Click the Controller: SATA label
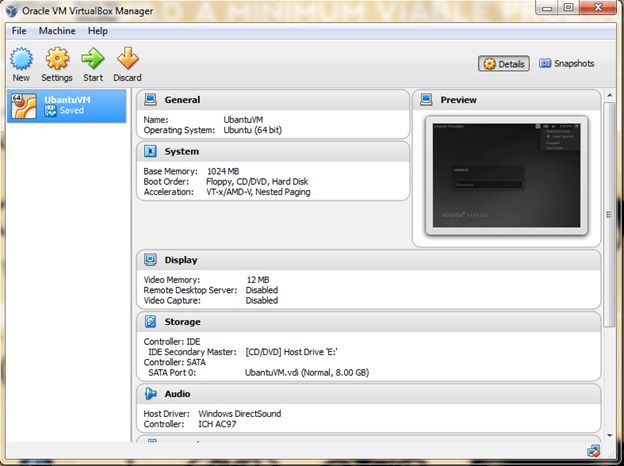Viewport: 624px width, 466px height. click(x=175, y=363)
